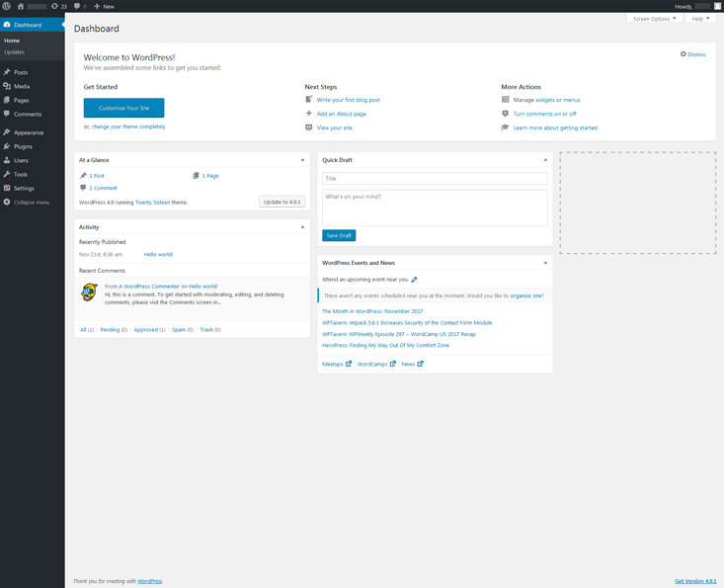Click the graduation cap icon beside Learn more
The width and height of the screenshot is (724, 588).
pyautogui.click(x=505, y=127)
